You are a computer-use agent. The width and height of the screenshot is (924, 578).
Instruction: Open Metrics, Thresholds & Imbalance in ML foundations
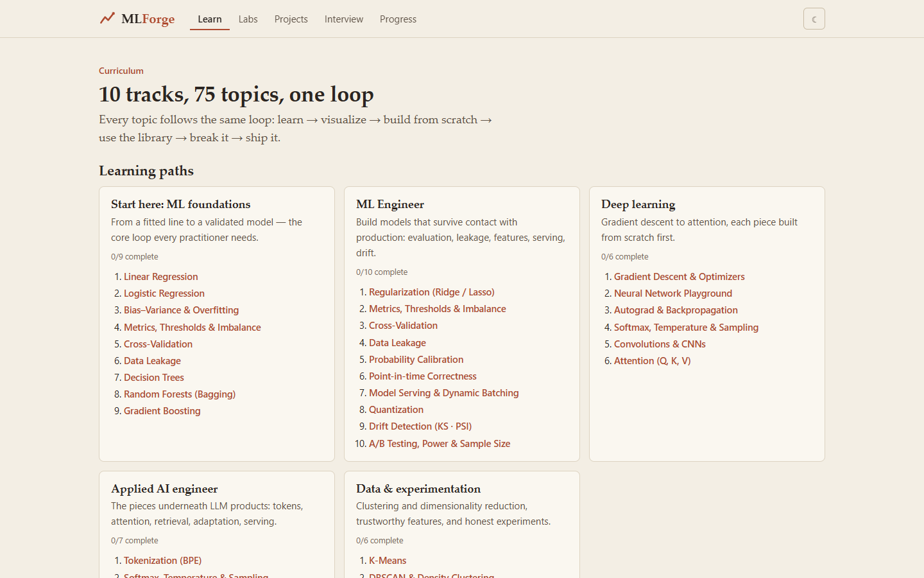(193, 328)
